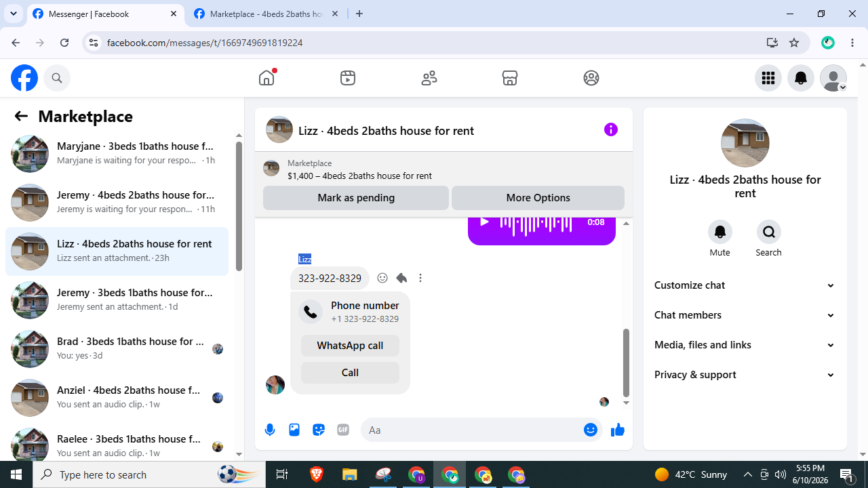
Task: Open File Explorer from the taskbar
Action: pyautogui.click(x=349, y=474)
